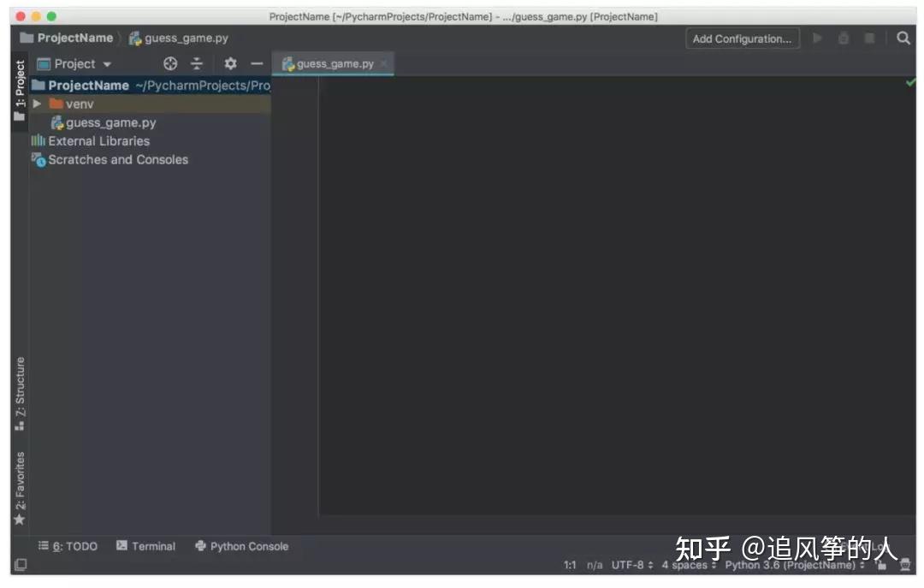Switch to the guess_game.py editor tab

pyautogui.click(x=334, y=63)
